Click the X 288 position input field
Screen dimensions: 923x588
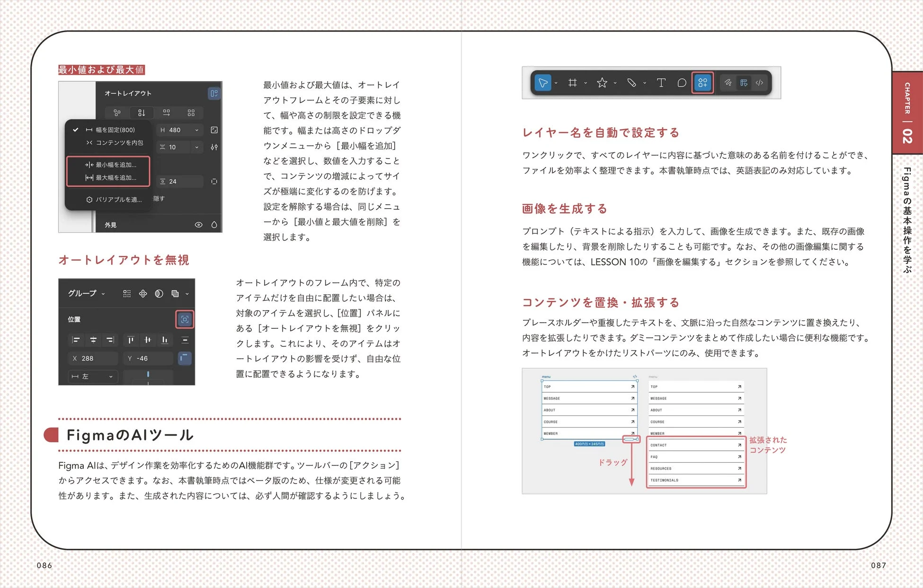point(92,358)
